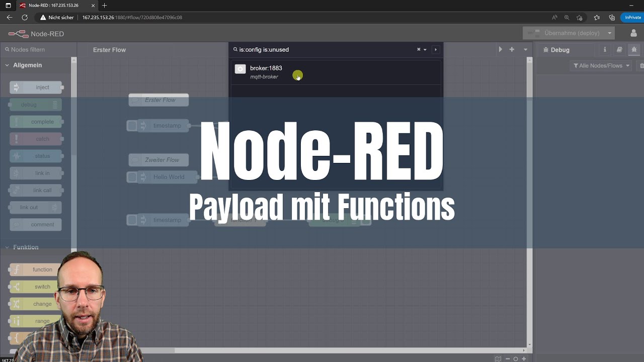The height and width of the screenshot is (362, 644).
Task: Open the browser collections icon
Action: (612, 17)
